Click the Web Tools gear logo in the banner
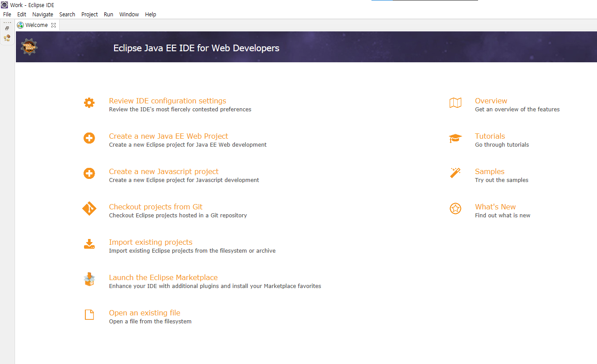The height and width of the screenshot is (364, 597). pos(29,47)
